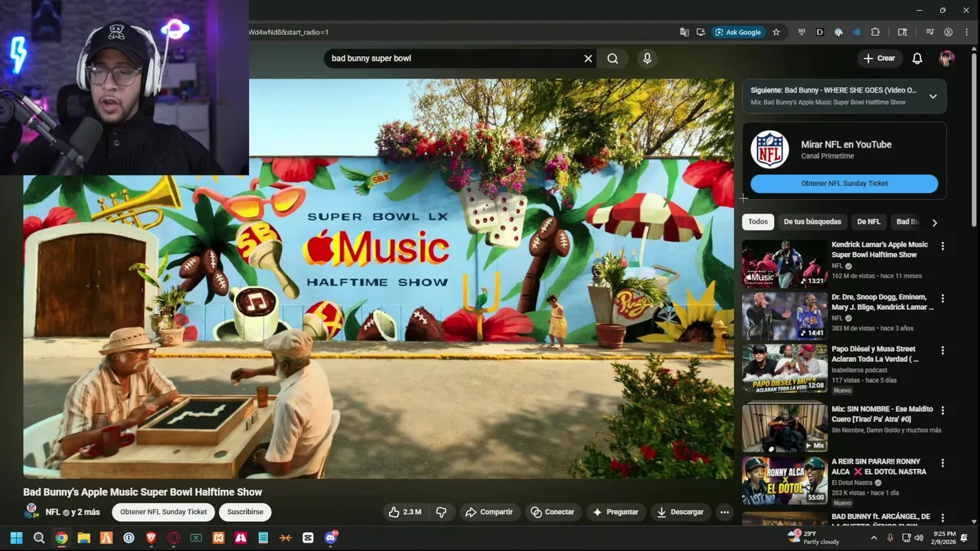The height and width of the screenshot is (551, 980).
Task: Subscribe using the Suscribirse button
Action: click(245, 512)
